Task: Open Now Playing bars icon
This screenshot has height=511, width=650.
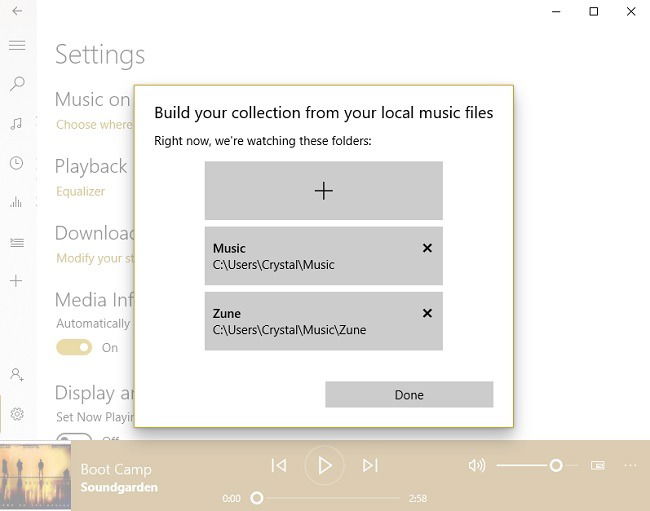Action: point(16,202)
